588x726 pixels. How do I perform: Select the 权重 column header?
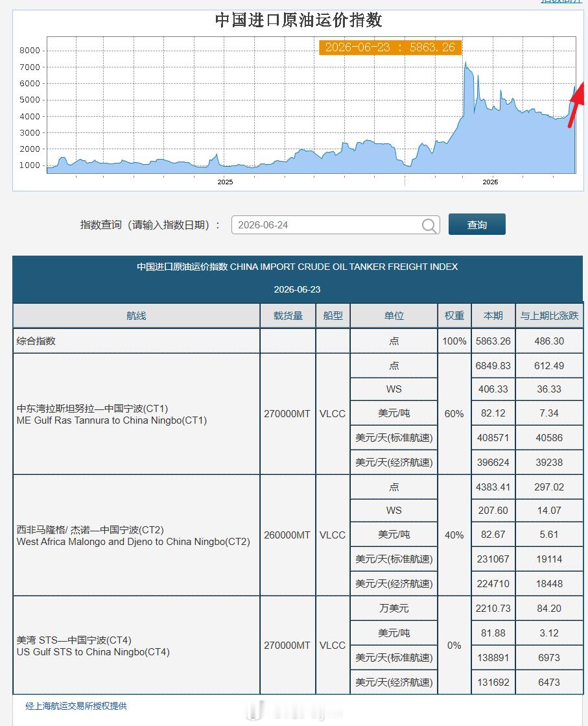pos(454,316)
